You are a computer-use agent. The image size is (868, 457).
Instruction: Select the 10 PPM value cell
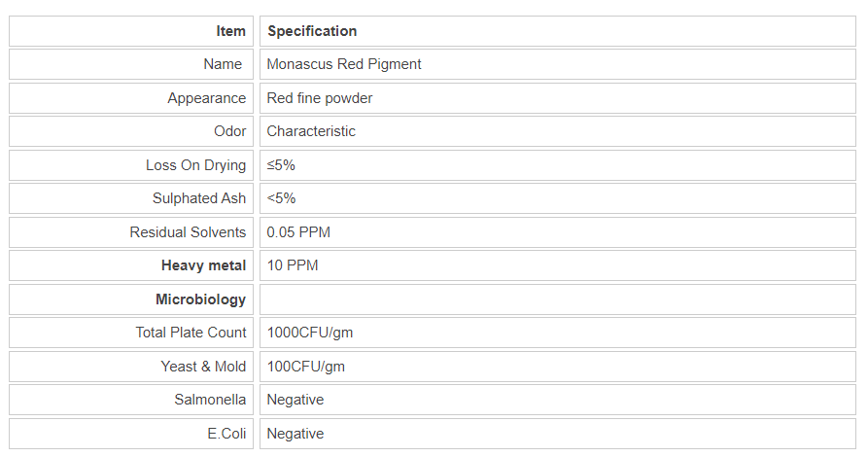pyautogui.click(x=293, y=265)
